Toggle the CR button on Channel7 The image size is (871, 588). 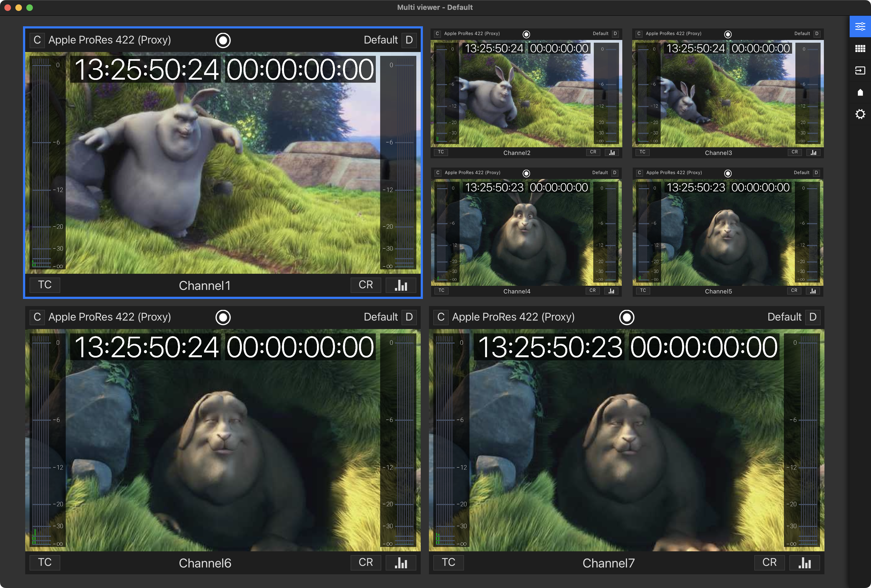[769, 562]
